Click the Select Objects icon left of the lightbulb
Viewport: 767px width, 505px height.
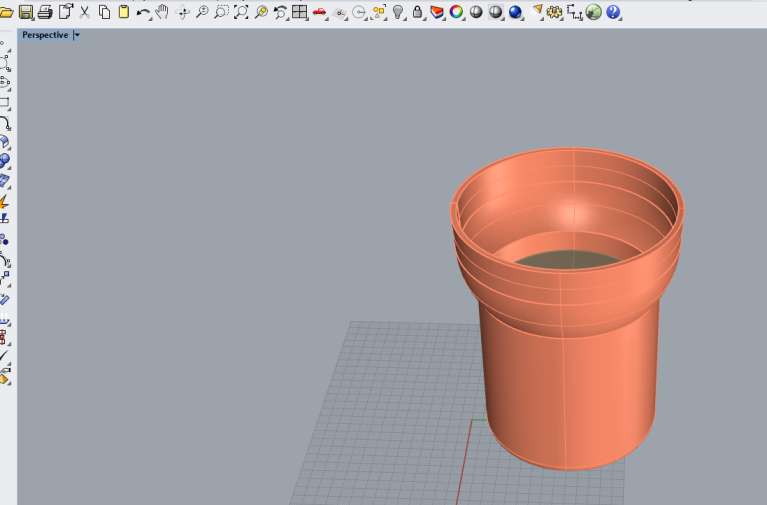pyautogui.click(x=378, y=12)
